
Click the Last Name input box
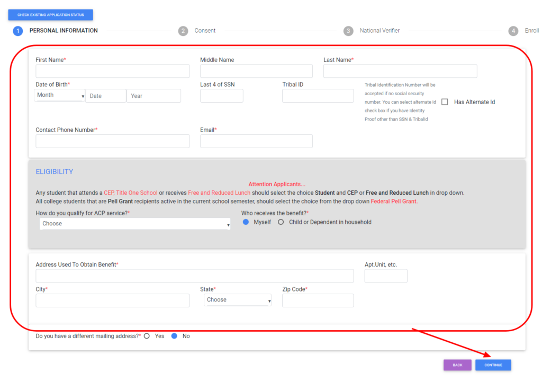point(400,71)
